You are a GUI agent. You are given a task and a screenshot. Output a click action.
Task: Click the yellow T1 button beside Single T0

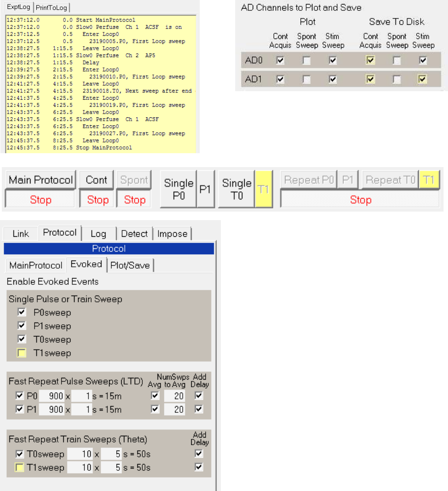[x=264, y=189]
